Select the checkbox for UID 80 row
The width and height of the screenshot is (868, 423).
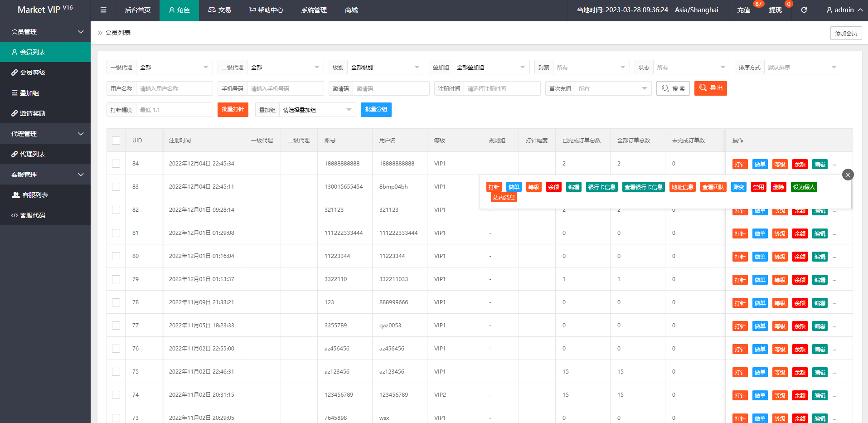tap(116, 256)
